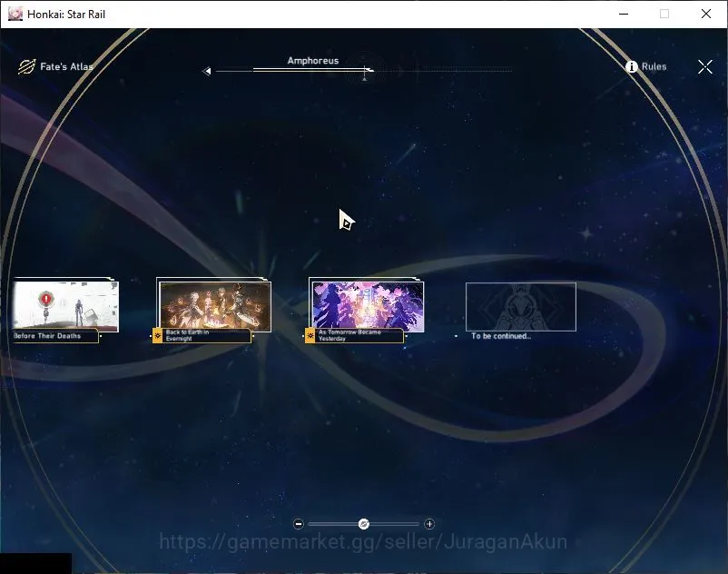The height and width of the screenshot is (574, 728).
Task: Click the To be continued placeholder card
Action: tap(521, 306)
